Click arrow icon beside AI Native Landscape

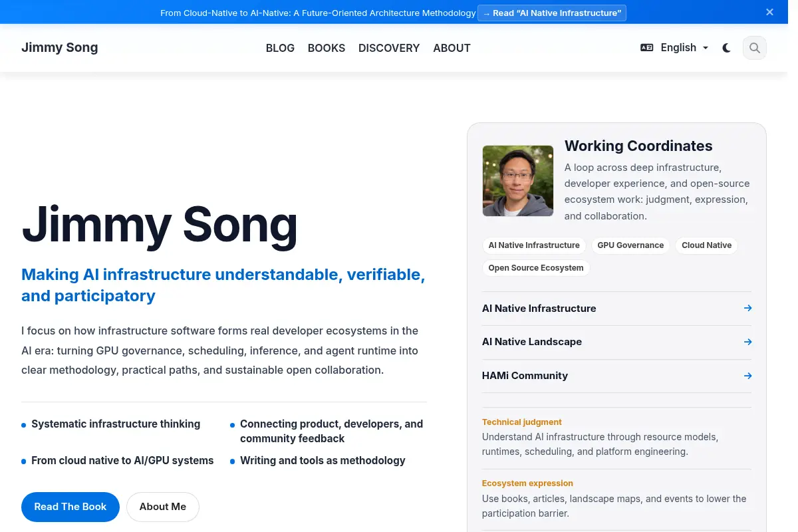pos(747,342)
